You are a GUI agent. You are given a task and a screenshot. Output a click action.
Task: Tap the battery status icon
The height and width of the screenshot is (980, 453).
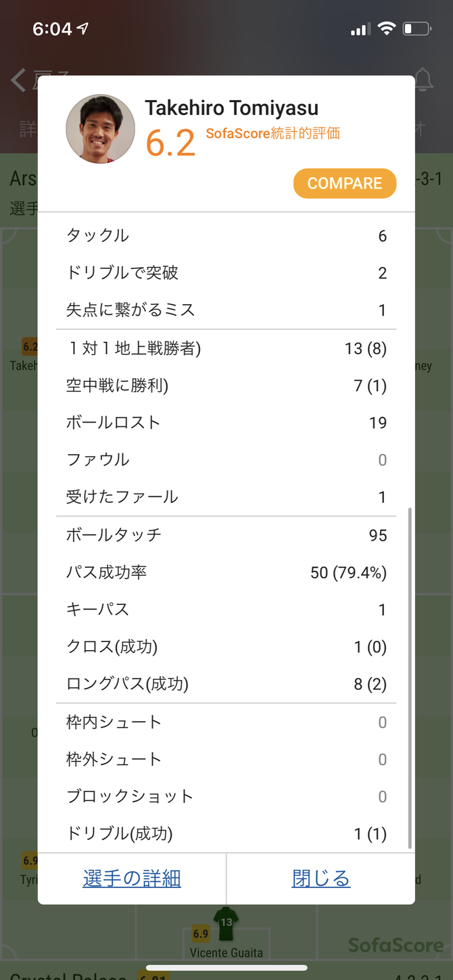click(x=416, y=28)
